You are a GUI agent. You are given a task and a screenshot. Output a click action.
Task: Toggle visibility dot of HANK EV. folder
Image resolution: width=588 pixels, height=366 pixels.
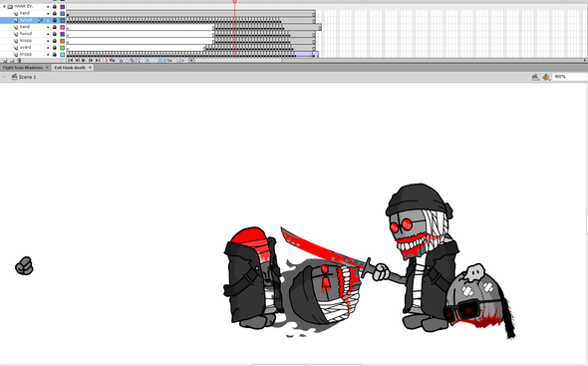[48, 7]
